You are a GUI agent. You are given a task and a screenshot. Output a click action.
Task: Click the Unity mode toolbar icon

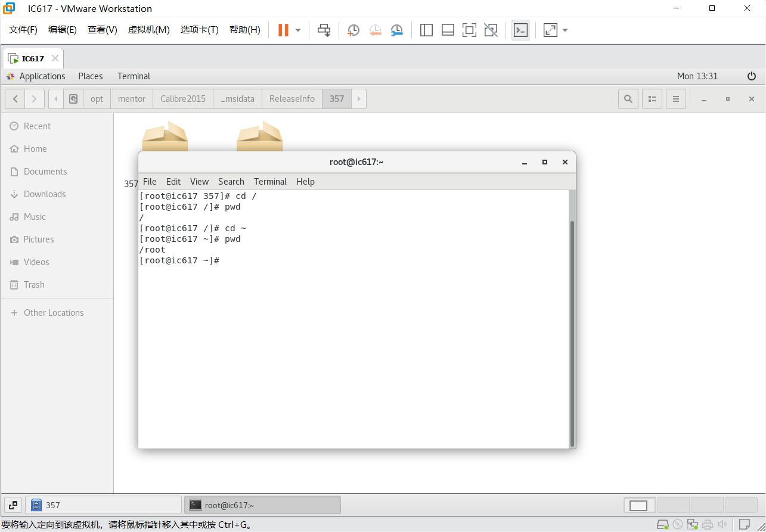[491, 30]
